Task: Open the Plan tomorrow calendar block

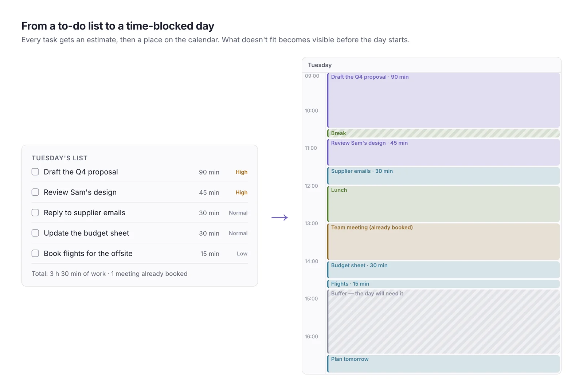Action: (x=443, y=364)
